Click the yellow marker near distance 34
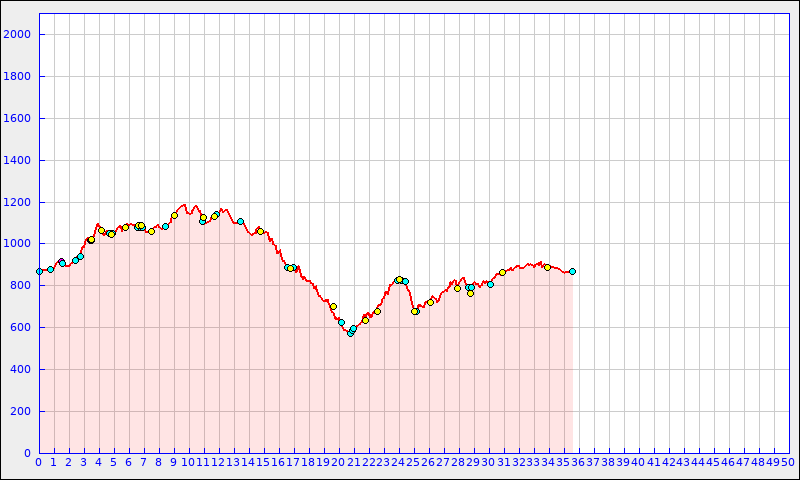The image size is (800, 480). pos(547,267)
